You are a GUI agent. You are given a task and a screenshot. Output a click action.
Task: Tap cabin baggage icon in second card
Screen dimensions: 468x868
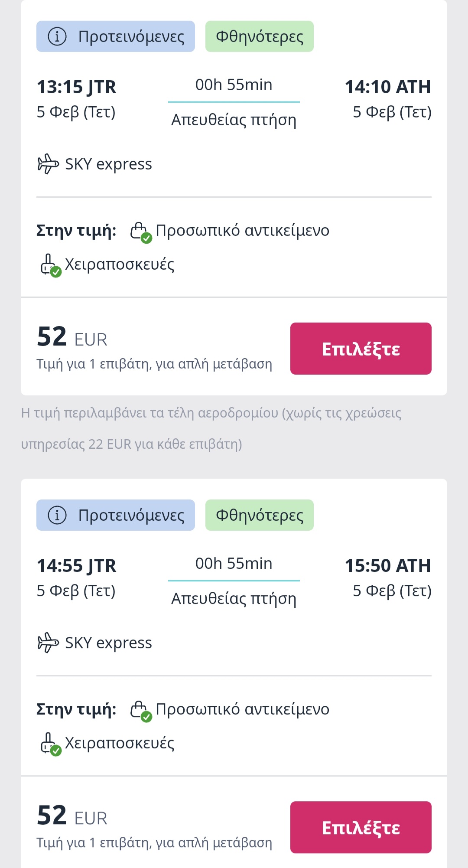[49, 743]
